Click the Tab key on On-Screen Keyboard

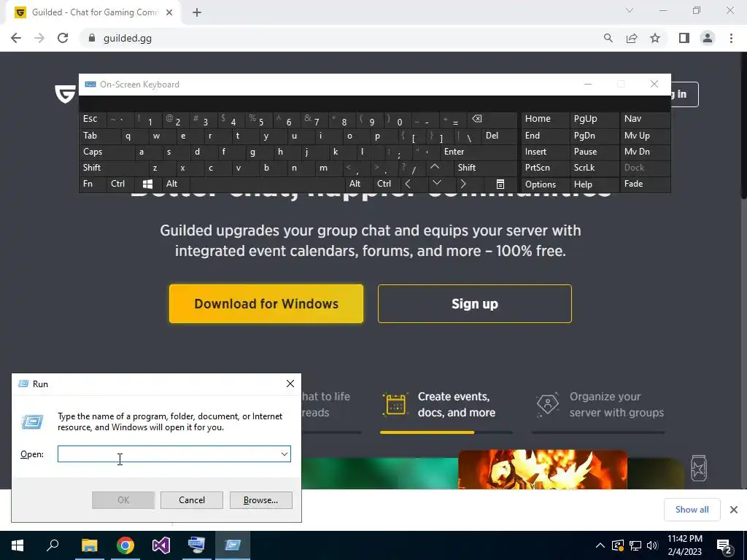(99, 136)
